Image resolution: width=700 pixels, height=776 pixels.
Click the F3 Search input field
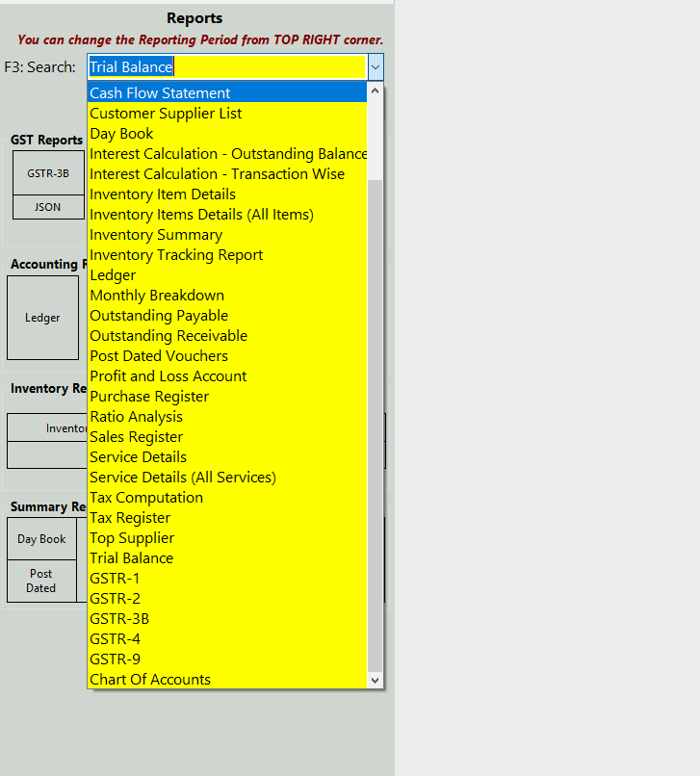pyautogui.click(x=227, y=66)
